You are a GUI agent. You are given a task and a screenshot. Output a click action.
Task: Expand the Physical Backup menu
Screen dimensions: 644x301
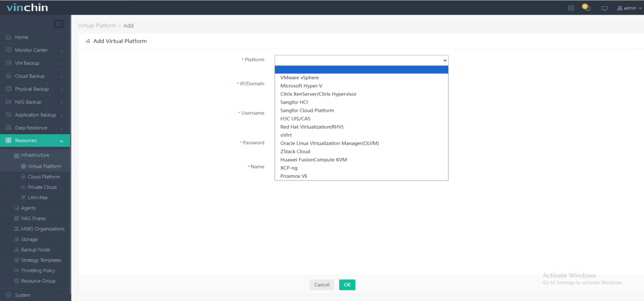pyautogui.click(x=35, y=89)
